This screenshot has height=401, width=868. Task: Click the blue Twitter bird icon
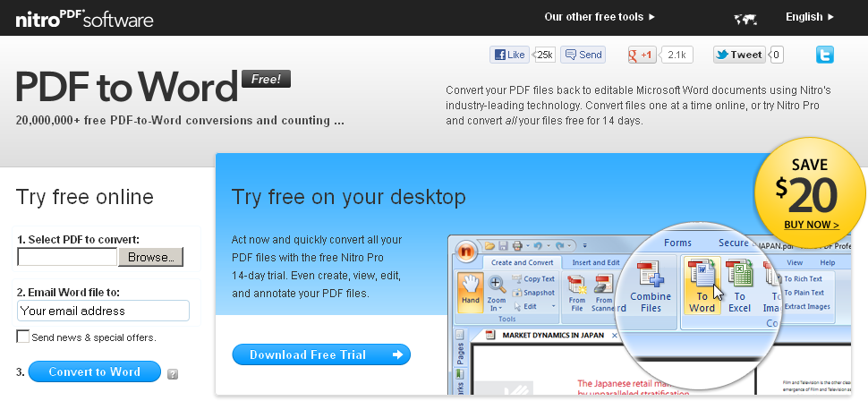pos(824,55)
